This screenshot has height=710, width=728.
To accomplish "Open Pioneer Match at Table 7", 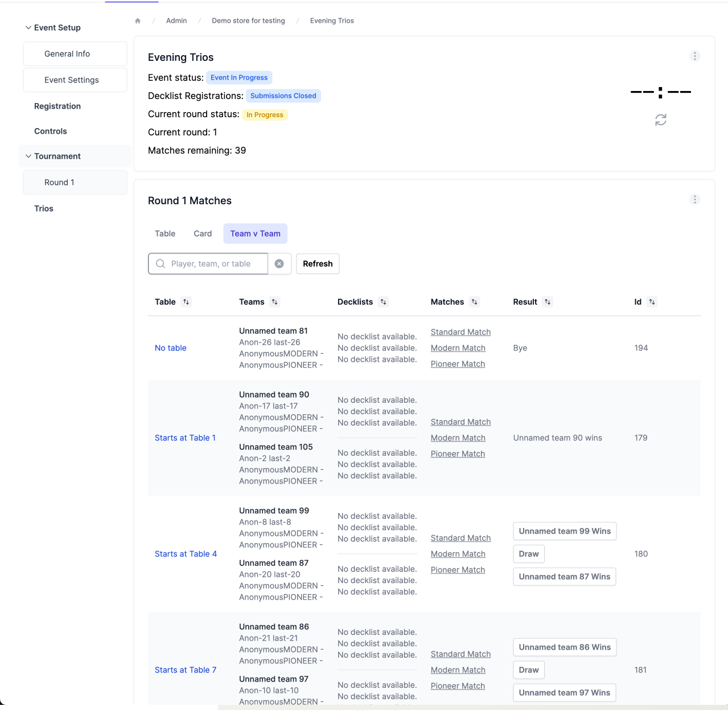I will pyautogui.click(x=458, y=686).
